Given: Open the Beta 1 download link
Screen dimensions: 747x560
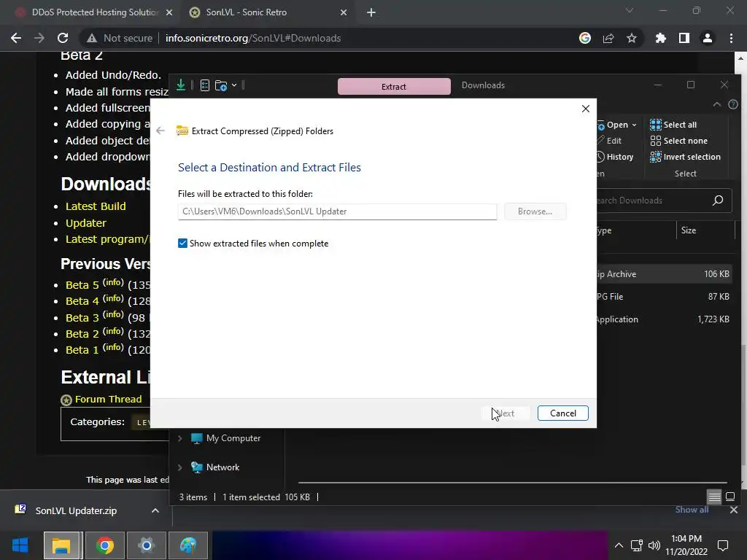Looking at the screenshot, I should click(x=82, y=350).
